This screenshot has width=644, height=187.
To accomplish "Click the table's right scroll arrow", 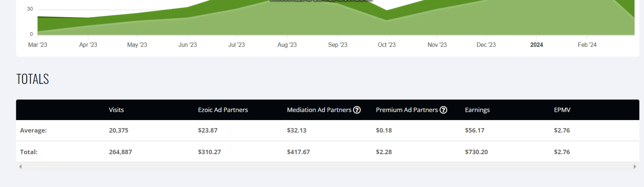I will click(635, 166).
